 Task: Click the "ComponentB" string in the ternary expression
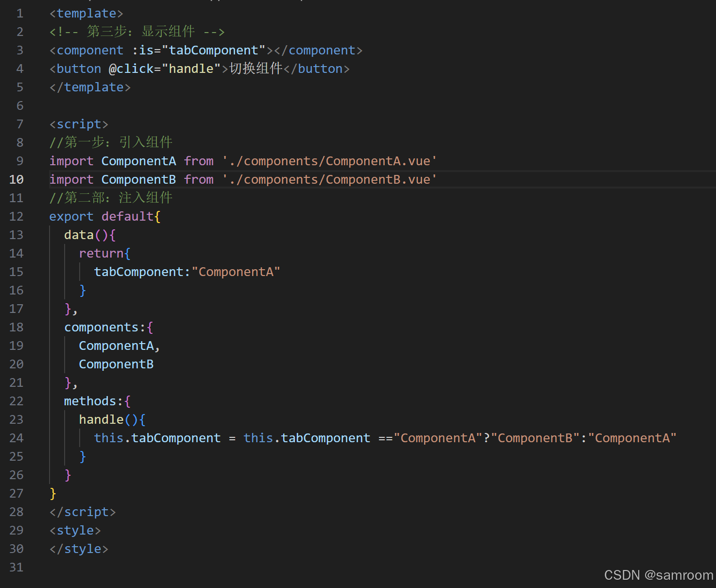(535, 438)
